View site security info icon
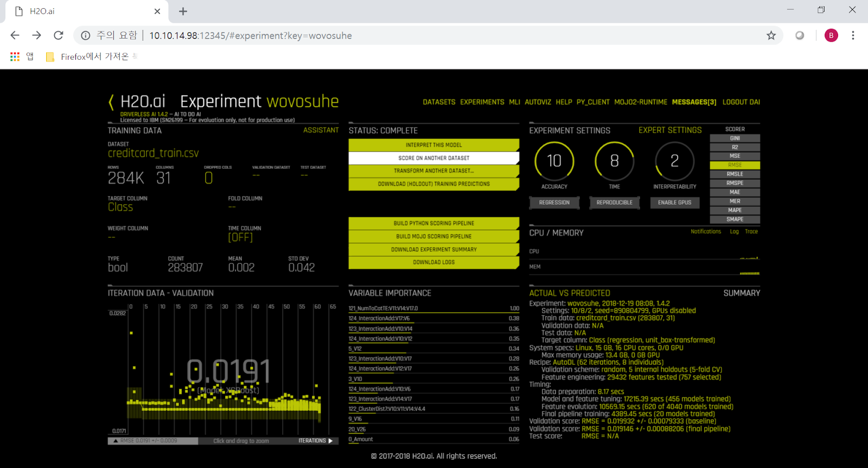This screenshot has width=868, height=468. 85,35
